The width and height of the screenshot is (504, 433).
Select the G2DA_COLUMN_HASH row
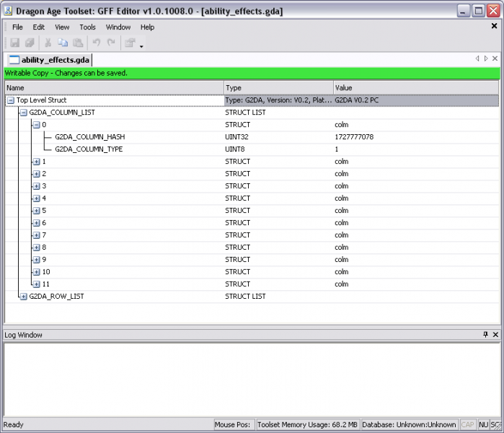pos(89,137)
